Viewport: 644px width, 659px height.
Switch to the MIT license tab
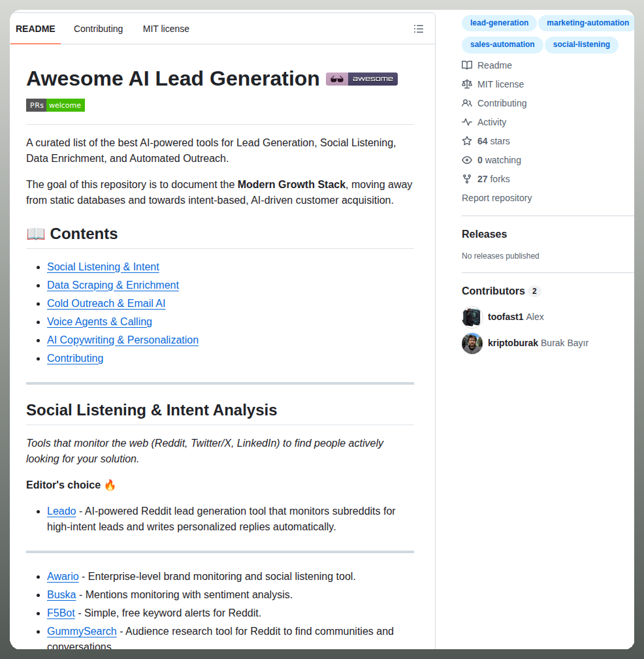point(166,29)
